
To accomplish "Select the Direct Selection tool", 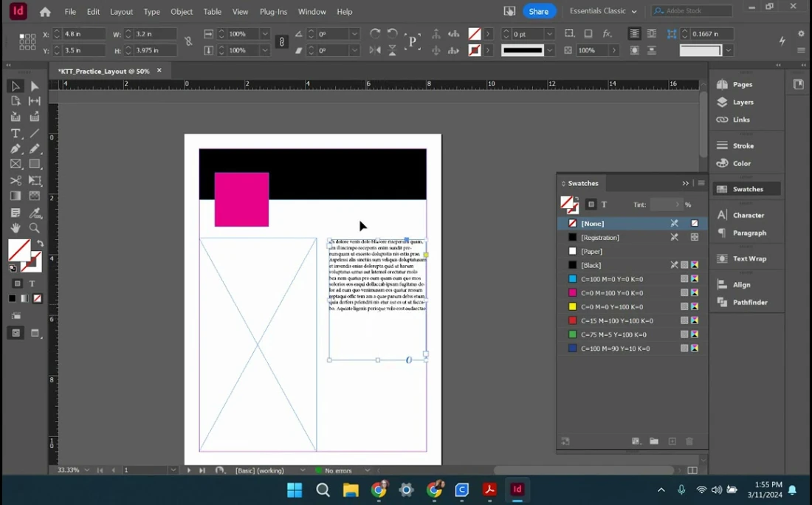I will (34, 86).
